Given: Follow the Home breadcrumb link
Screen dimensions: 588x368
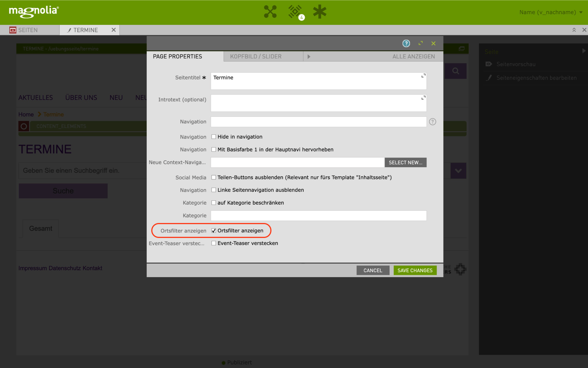Looking at the screenshot, I should [x=26, y=114].
